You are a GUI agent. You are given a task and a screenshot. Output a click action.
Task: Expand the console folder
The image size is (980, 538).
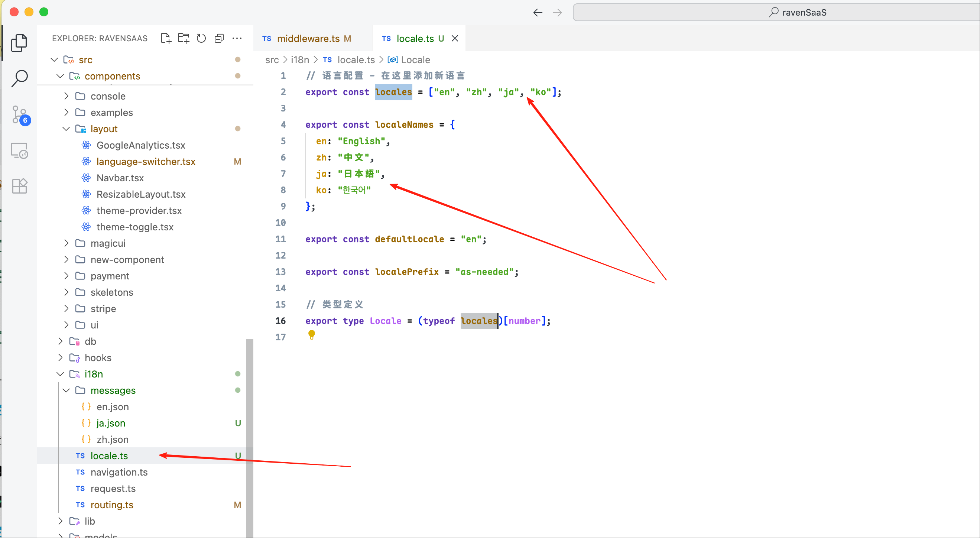pos(66,96)
